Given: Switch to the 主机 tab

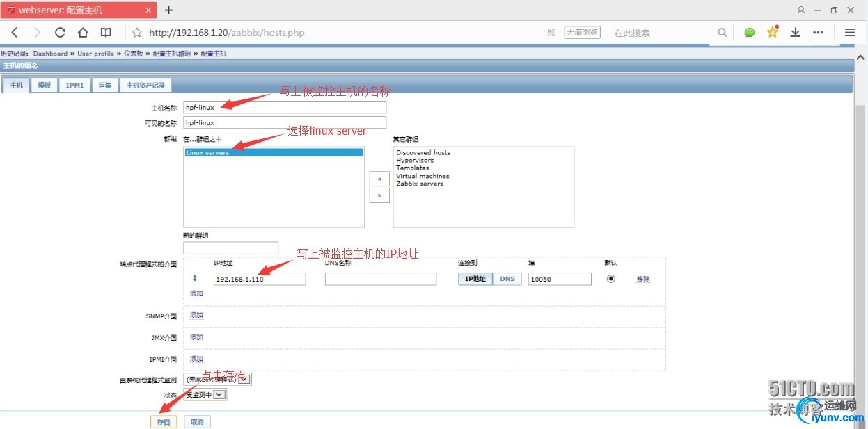Looking at the screenshot, I should tap(16, 85).
